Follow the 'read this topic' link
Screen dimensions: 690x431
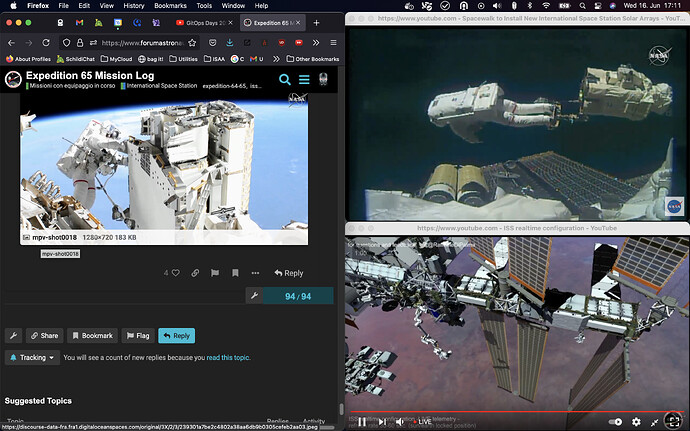coord(228,357)
